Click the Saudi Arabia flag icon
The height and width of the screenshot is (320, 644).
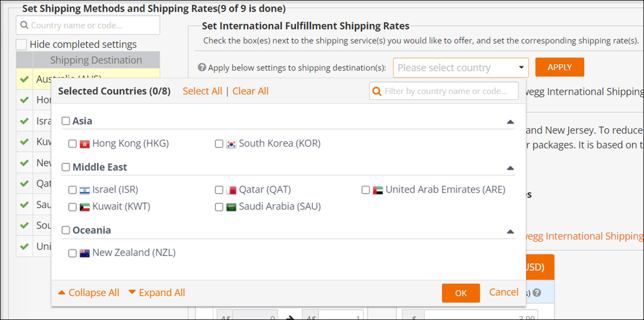point(231,207)
